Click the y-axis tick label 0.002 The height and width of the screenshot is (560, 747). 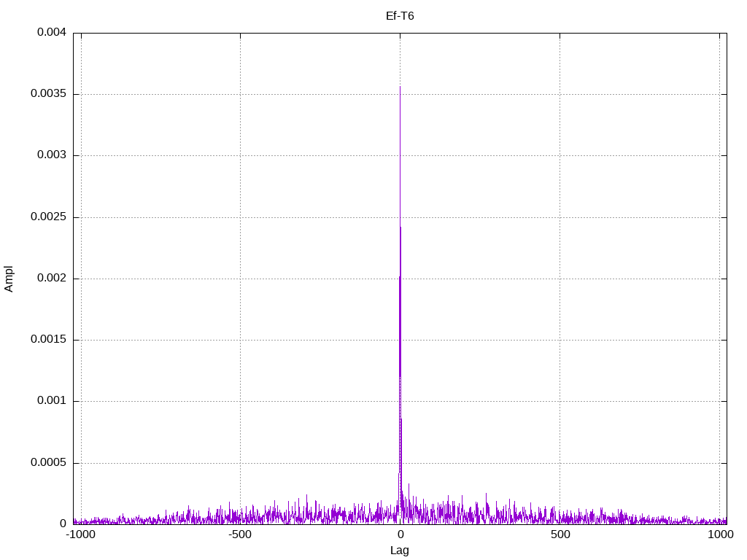[52, 278]
